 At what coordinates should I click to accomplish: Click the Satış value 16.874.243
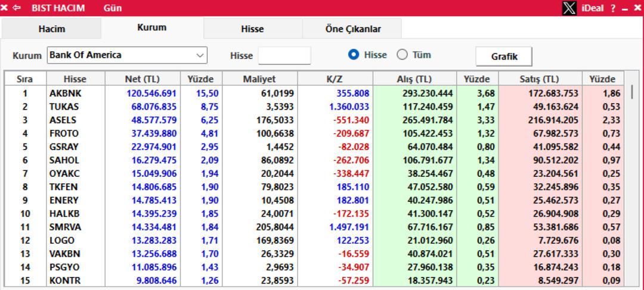point(556,267)
